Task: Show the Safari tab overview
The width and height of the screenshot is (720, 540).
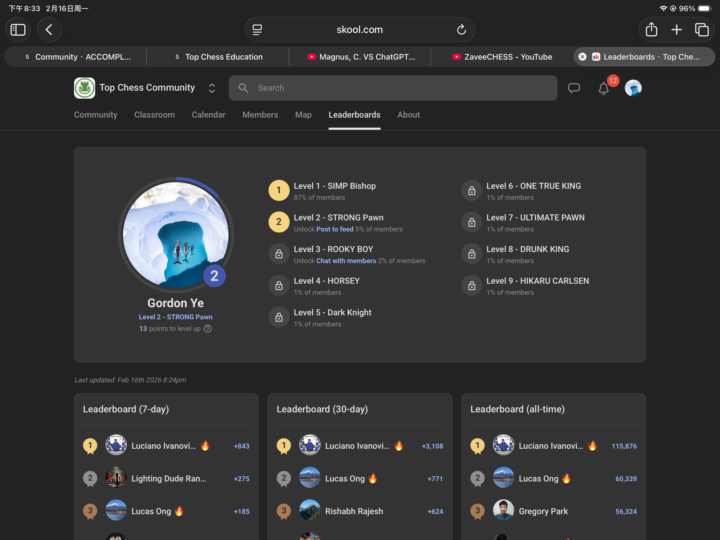Action: [701, 30]
